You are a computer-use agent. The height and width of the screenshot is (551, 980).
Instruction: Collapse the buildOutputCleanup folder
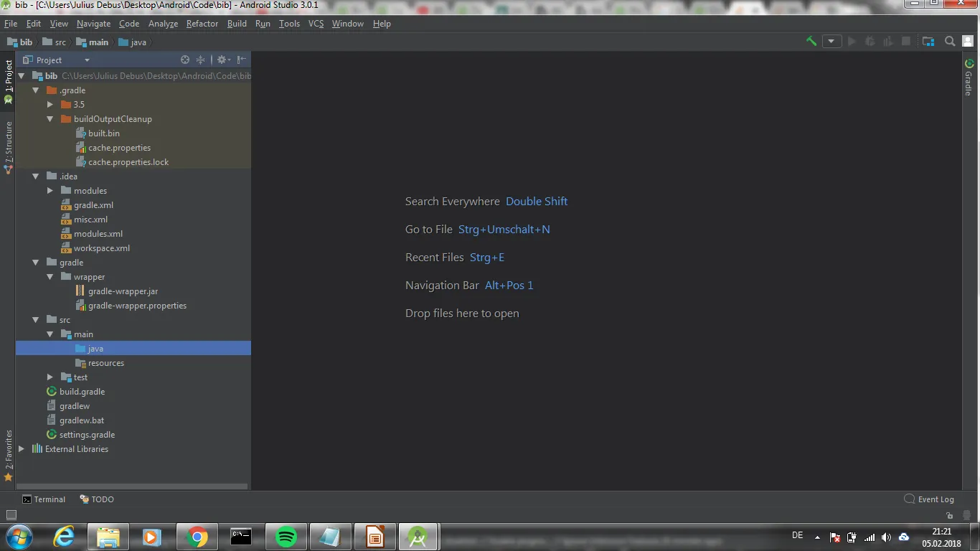coord(50,119)
